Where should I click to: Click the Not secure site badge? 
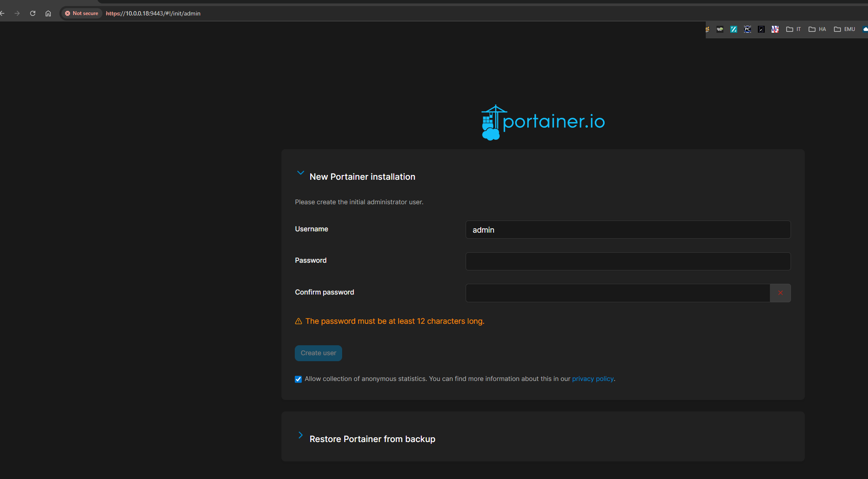(x=82, y=13)
